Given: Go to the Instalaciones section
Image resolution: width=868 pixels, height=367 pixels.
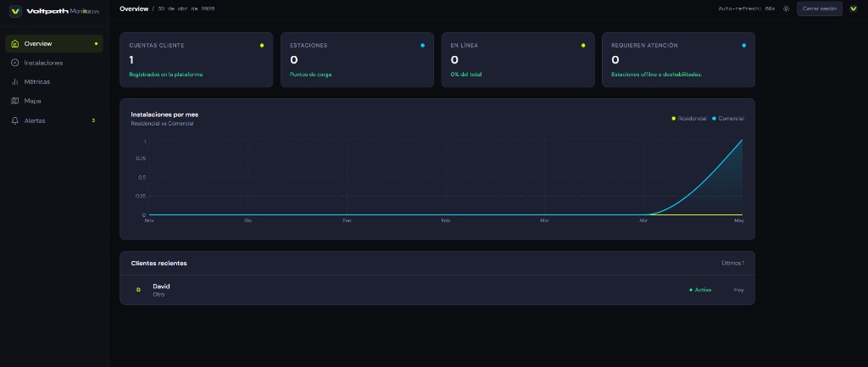Looking at the screenshot, I should tap(54, 63).
